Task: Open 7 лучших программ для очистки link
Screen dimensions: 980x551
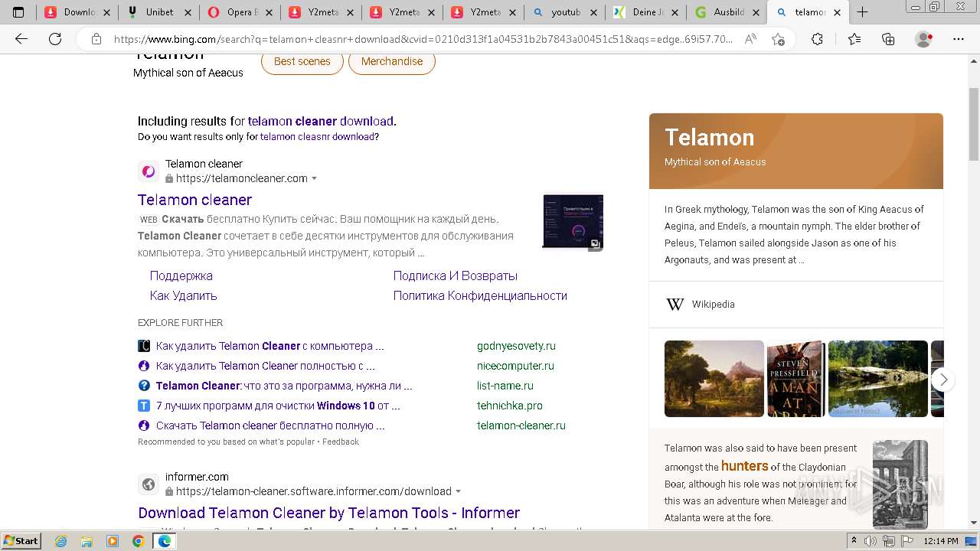Action: (x=278, y=406)
